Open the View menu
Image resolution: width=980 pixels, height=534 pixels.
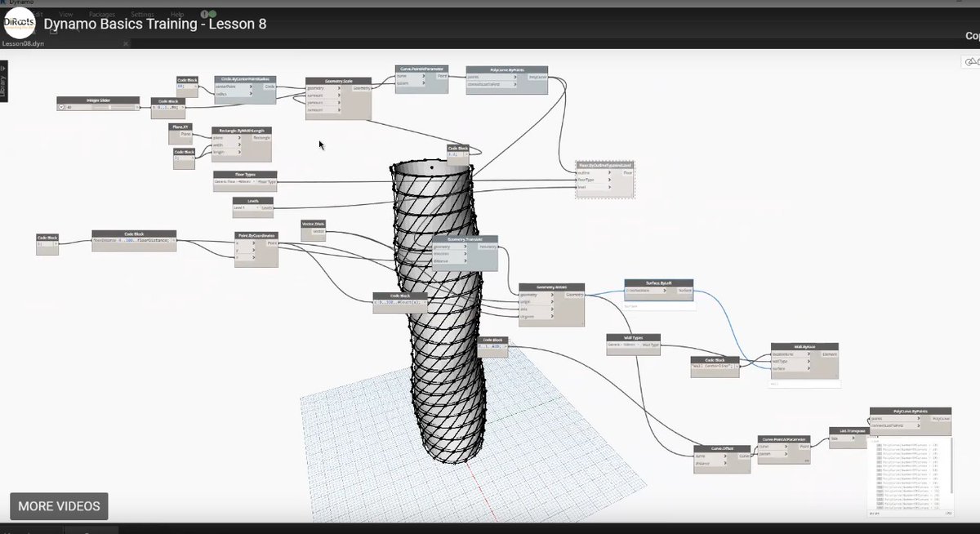65,15
